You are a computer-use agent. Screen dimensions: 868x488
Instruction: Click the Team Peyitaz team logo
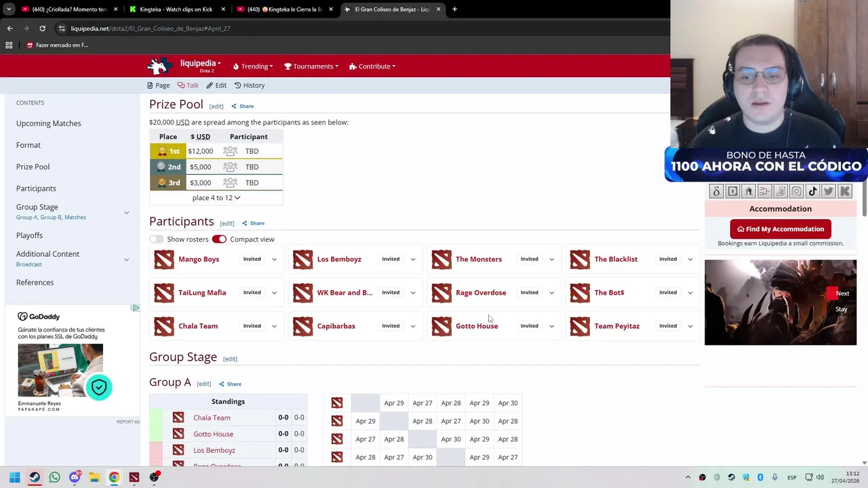[580, 326]
